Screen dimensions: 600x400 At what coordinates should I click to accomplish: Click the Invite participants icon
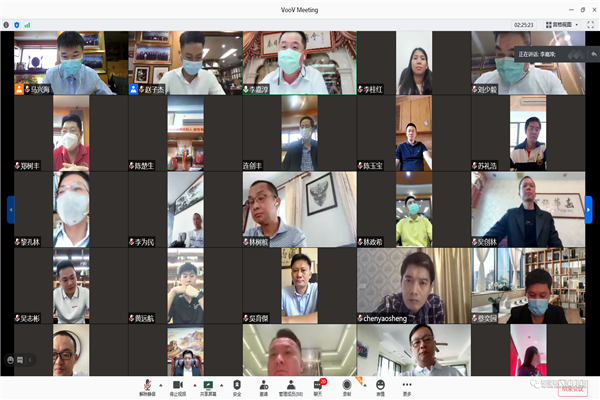click(264, 385)
